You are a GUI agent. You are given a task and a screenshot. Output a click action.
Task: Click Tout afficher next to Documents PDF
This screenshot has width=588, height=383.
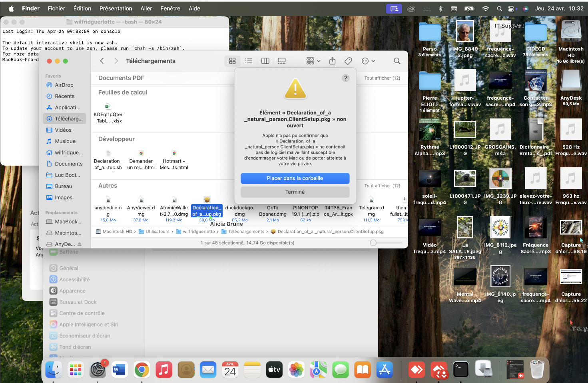[x=382, y=78]
